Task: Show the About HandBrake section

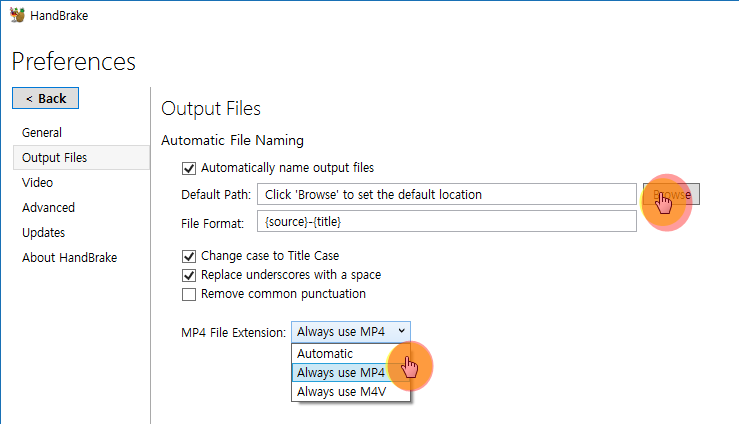Action: click(69, 257)
